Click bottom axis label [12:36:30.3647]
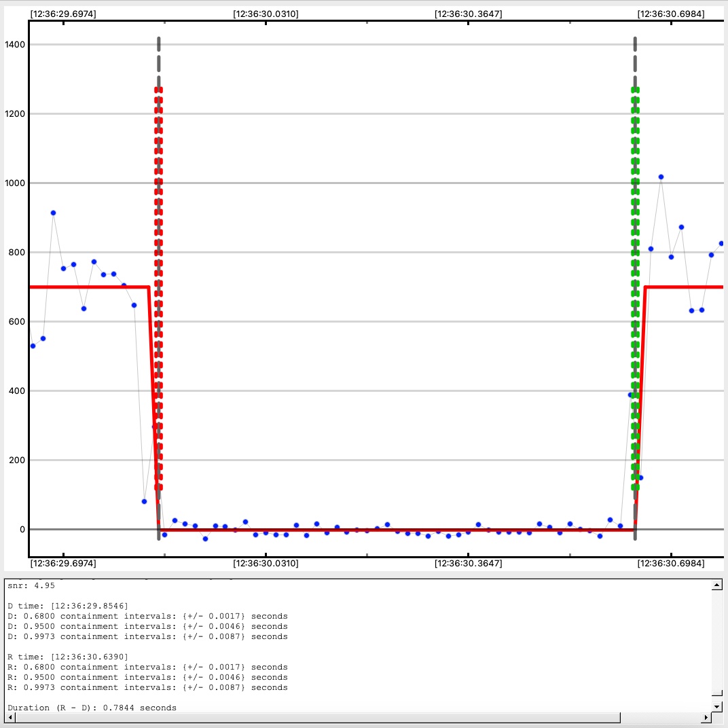The width and height of the screenshot is (728, 728). 468,563
